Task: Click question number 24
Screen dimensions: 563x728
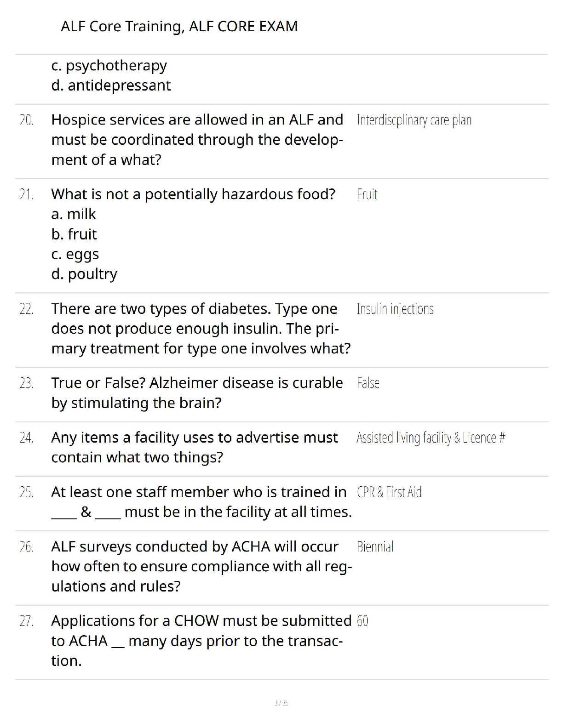Action: pos(26,438)
